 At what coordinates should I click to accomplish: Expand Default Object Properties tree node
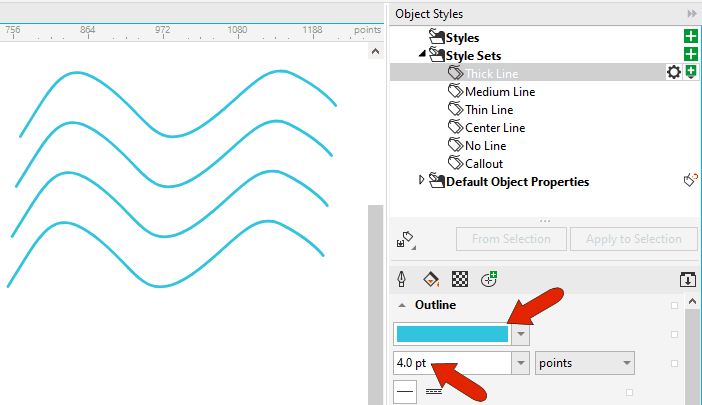tap(421, 180)
